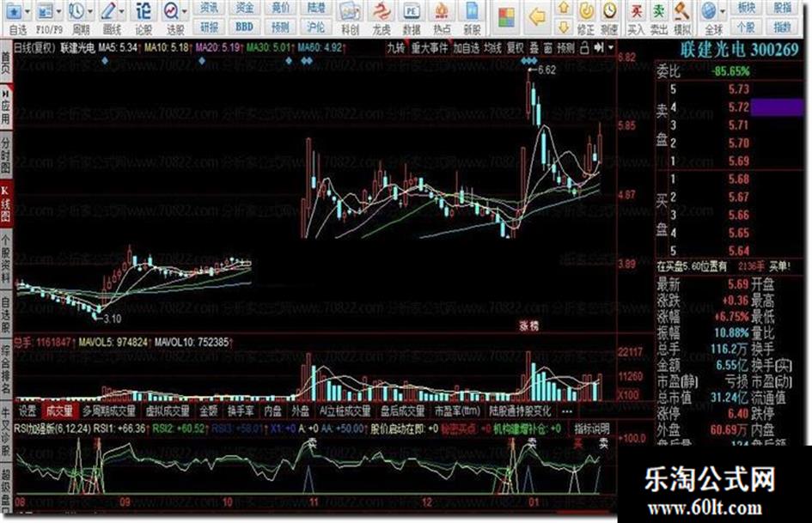Viewport: 812px width, 523px height.
Task: Switch to 个股资料 in left sidebar
Action: tap(5, 258)
